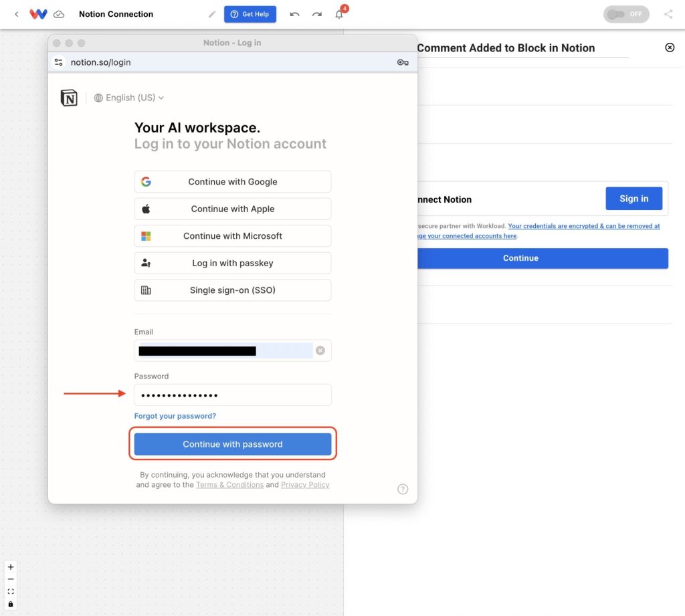The width and height of the screenshot is (685, 616).
Task: Log in with passkey
Action: (x=232, y=263)
